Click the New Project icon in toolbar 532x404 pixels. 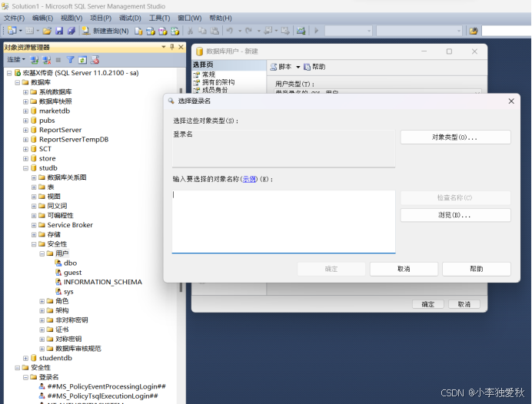tap(12, 31)
